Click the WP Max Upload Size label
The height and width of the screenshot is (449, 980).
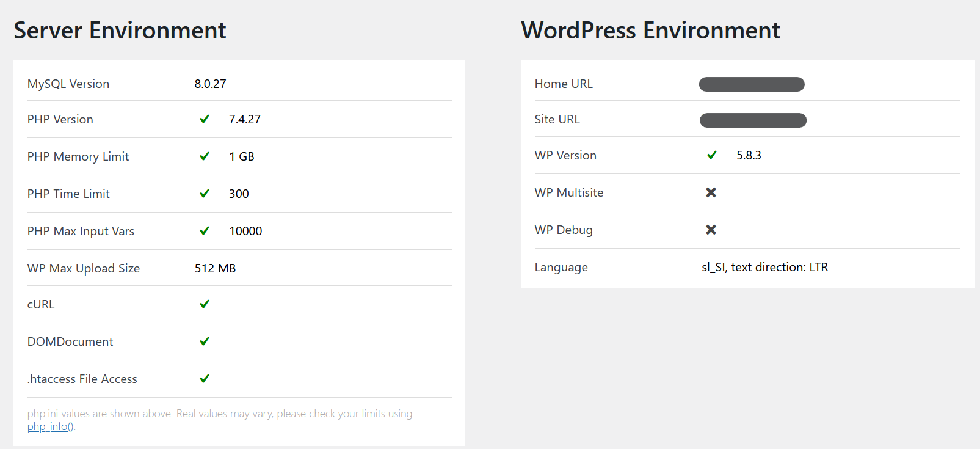tap(84, 268)
